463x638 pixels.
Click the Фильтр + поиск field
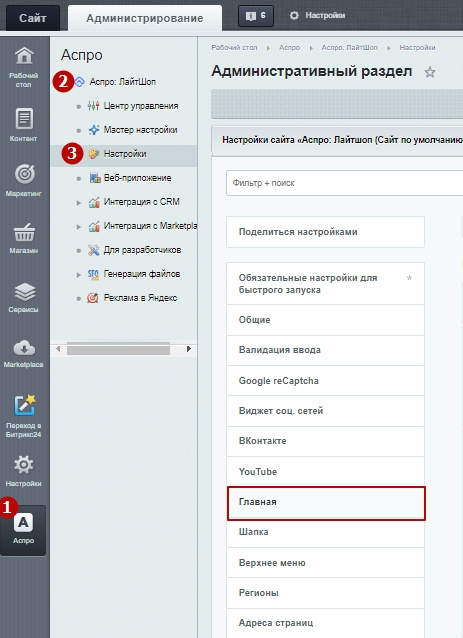pos(344,183)
